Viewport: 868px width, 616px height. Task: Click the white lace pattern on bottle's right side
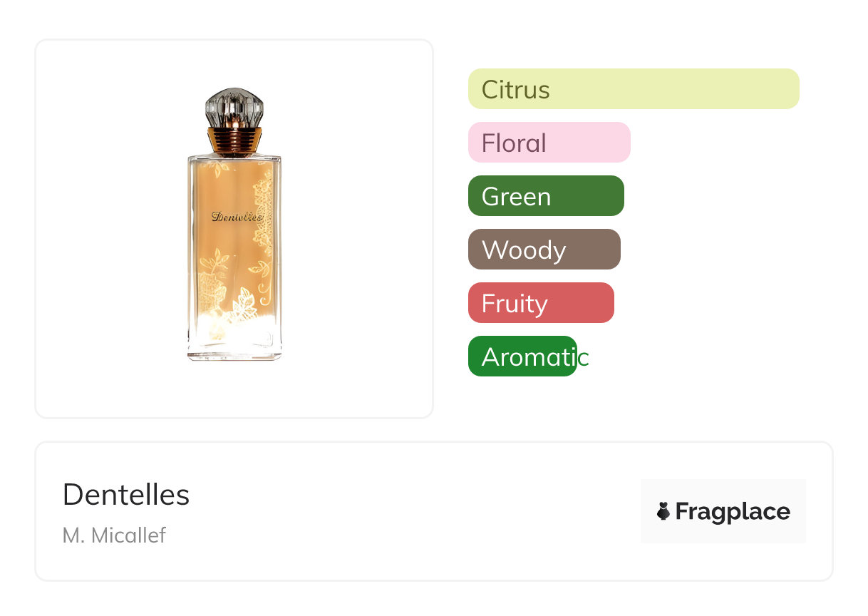(264, 207)
